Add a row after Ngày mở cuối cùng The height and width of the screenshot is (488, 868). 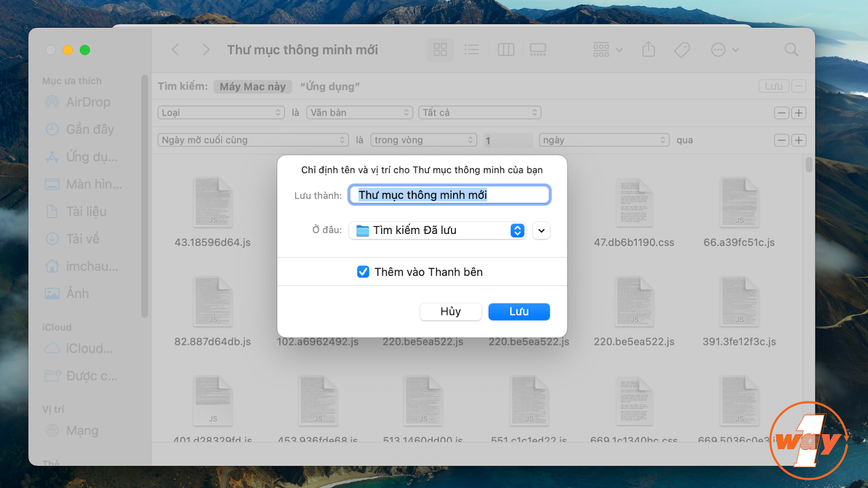[799, 140]
